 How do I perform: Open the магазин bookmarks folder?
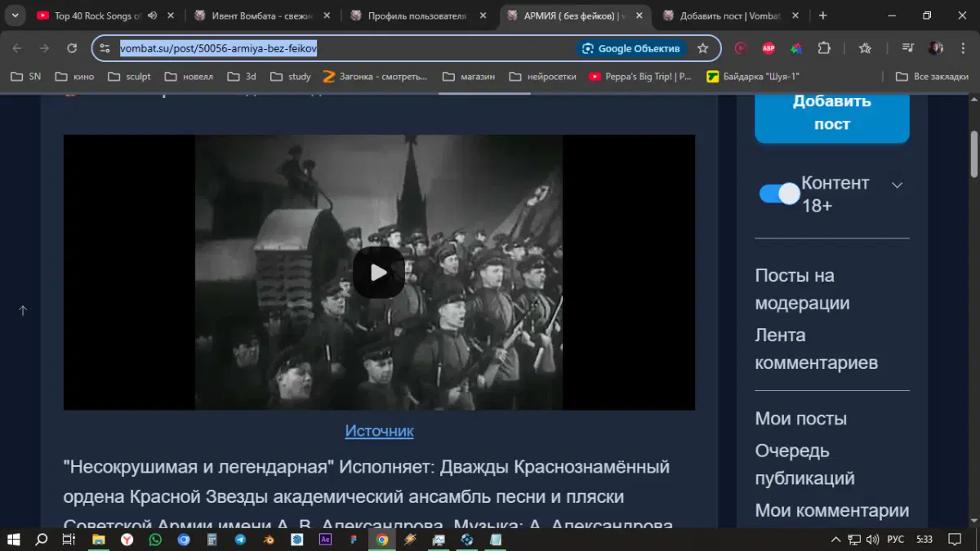click(x=469, y=76)
